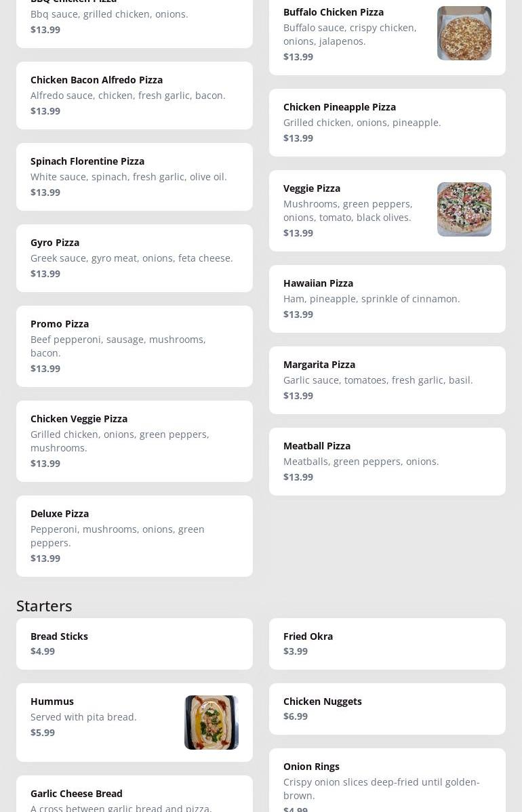
Task: Open the Chicken Nuggets starter item
Action: [387, 709]
